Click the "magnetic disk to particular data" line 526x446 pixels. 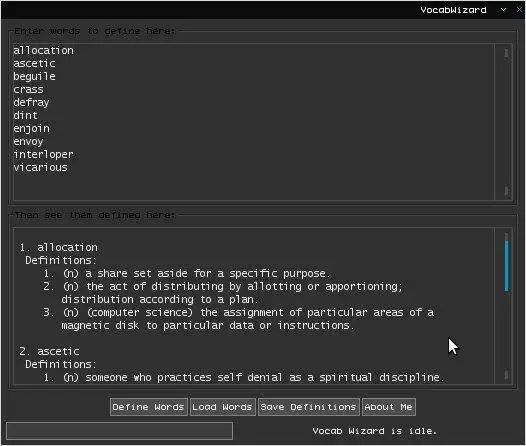click(208, 325)
